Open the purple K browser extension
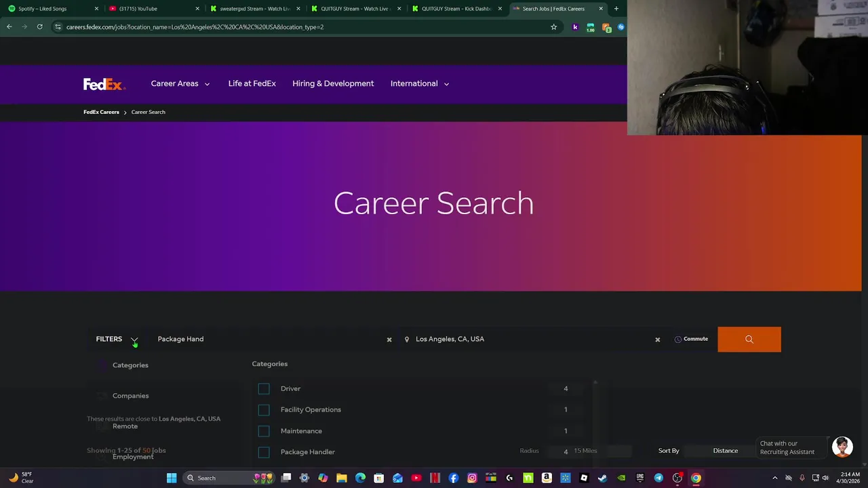 tap(575, 27)
